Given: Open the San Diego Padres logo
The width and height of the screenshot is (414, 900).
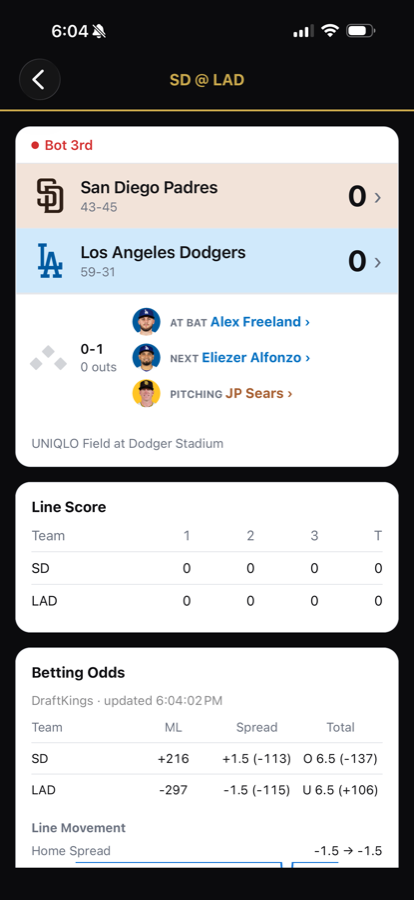Looking at the screenshot, I should [x=50, y=196].
